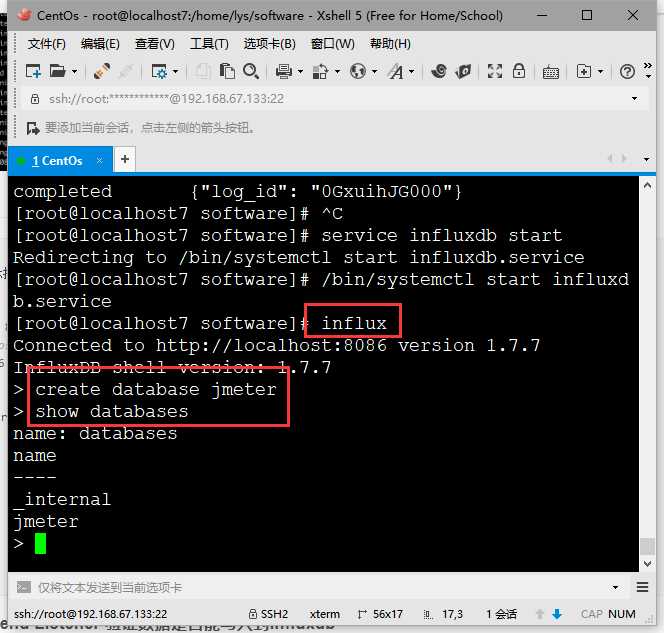Expand the Properties dropdown arrow
The width and height of the screenshot is (664, 633).
175,72
